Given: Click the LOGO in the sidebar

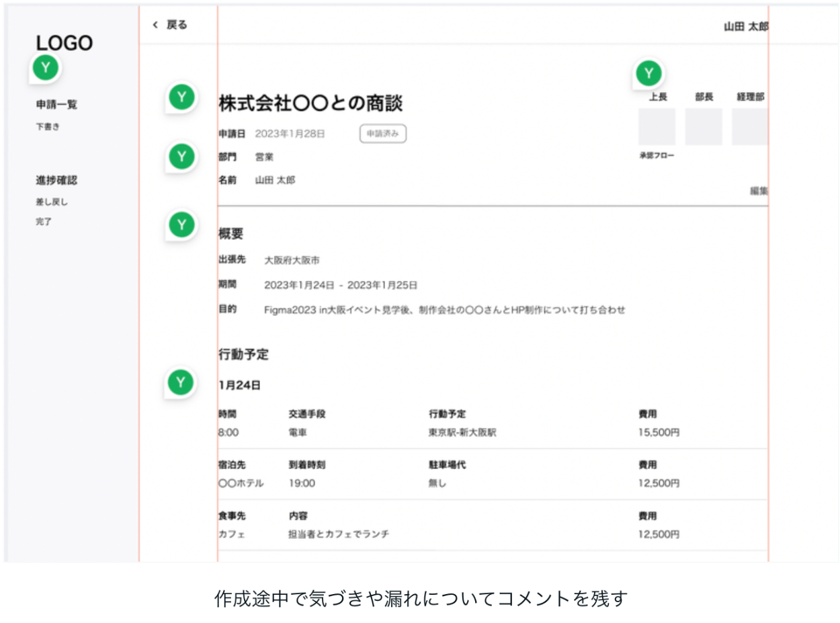Looking at the screenshot, I should pos(65,43).
